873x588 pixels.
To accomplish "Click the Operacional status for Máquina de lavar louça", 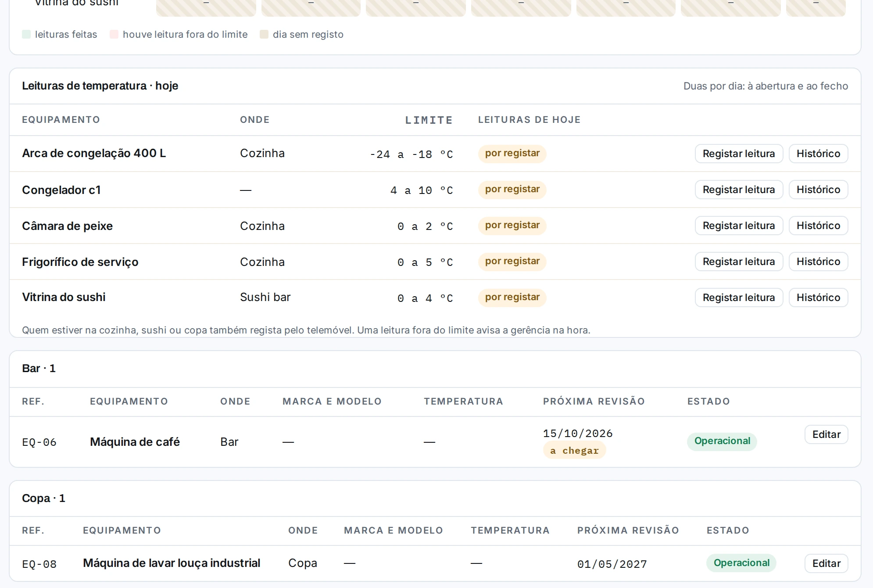I will point(741,563).
